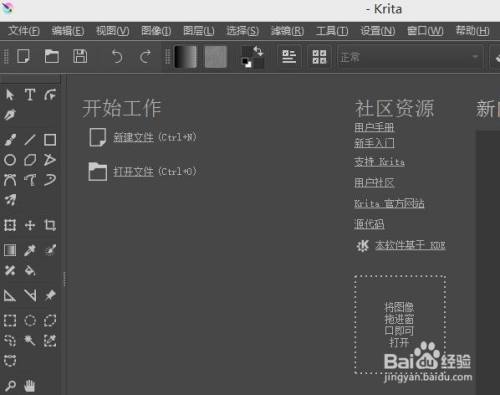Select the Smart Patch tool
This screenshot has height=395, width=500.
pos(10,270)
